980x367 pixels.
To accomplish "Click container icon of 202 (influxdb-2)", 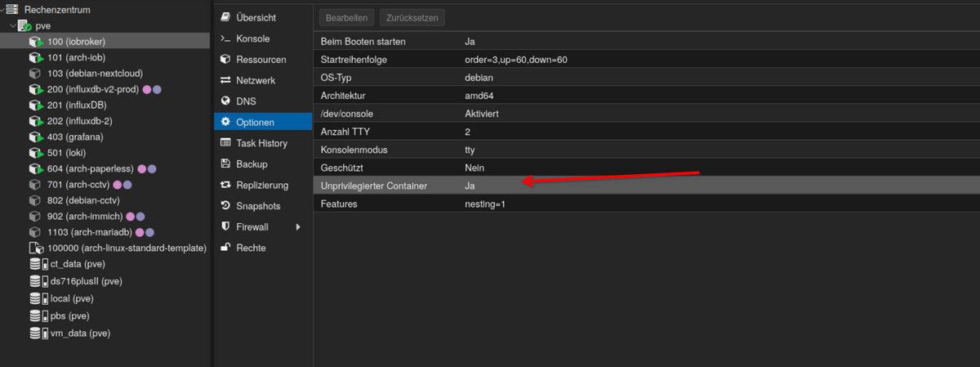I will click(36, 121).
